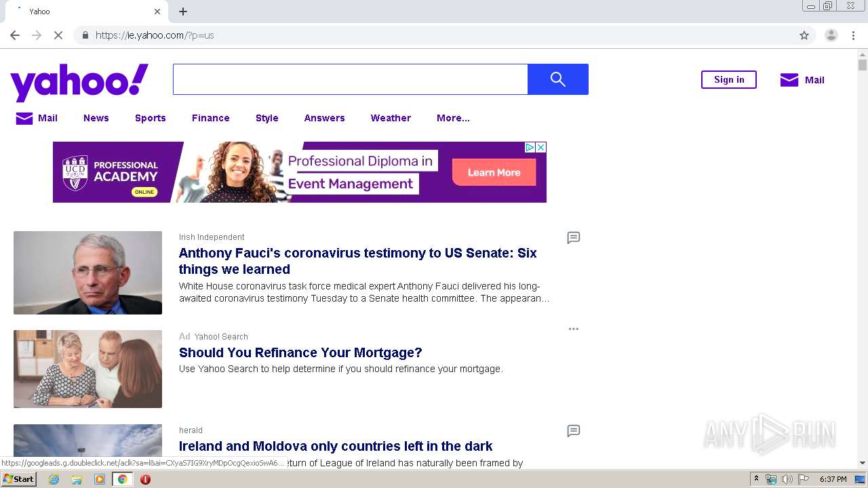Image resolution: width=868 pixels, height=488 pixels.
Task: Go forward in the browser
Action: pyautogui.click(x=37, y=35)
